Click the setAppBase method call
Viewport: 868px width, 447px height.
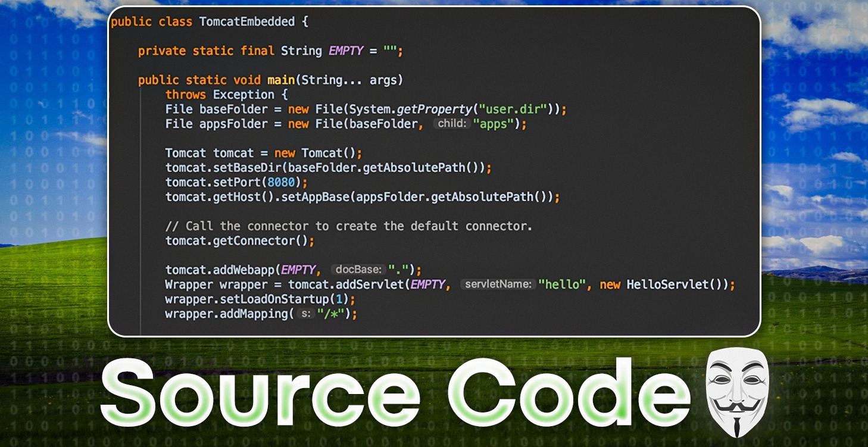tap(315, 197)
